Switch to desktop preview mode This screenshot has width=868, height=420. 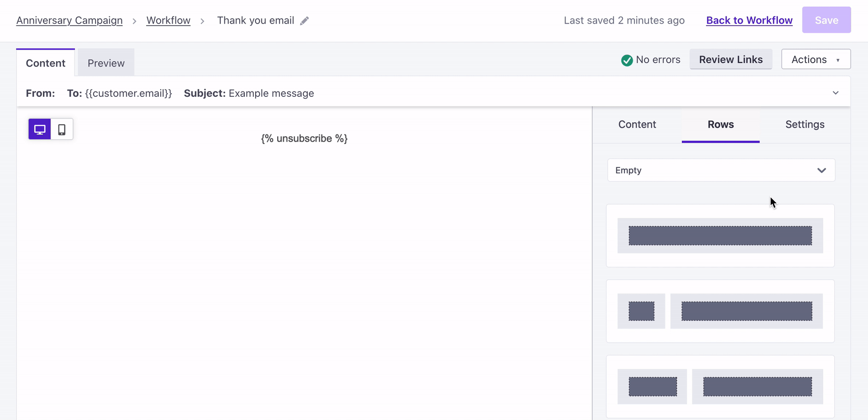click(40, 129)
